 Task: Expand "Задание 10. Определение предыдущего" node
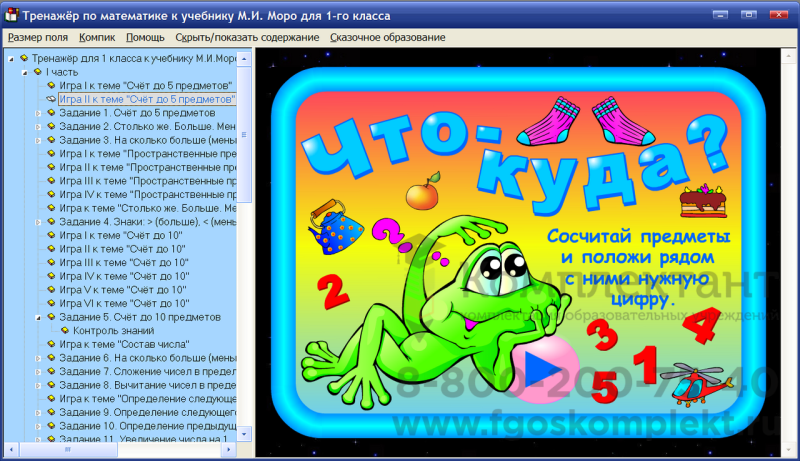(38, 426)
